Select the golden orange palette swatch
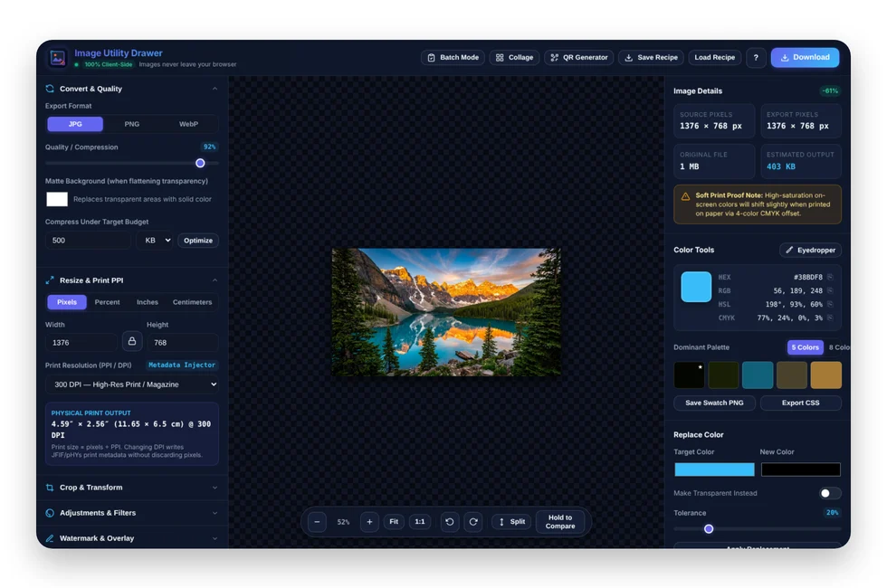The image size is (887, 588). point(825,375)
